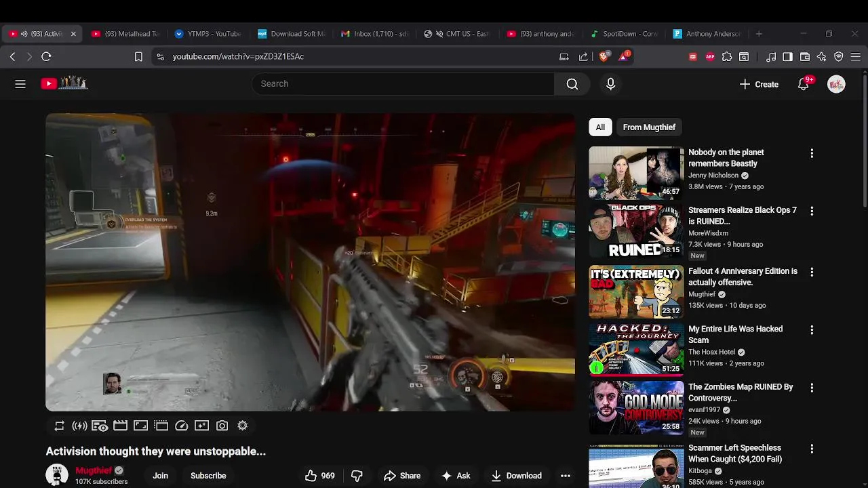Screen dimensions: 868x488
Task: Open the notifications bell
Action: coord(804,84)
